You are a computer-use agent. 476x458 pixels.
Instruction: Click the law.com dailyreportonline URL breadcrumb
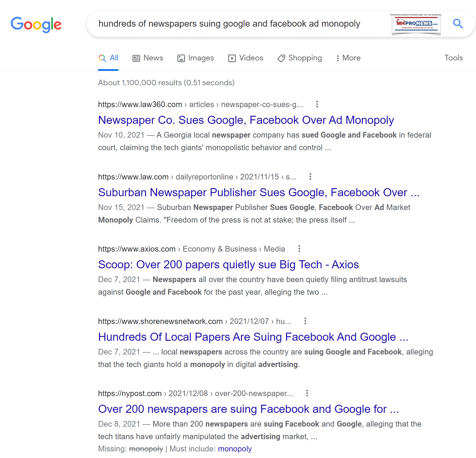197,177
